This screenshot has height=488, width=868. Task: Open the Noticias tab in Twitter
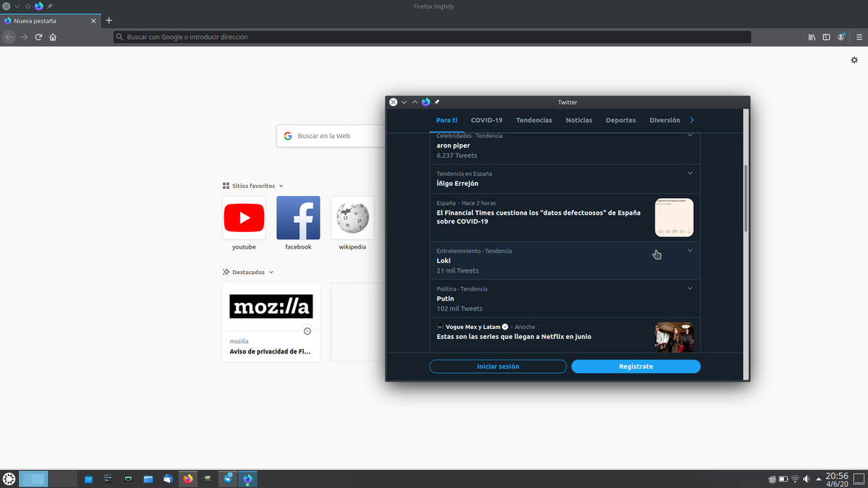coord(579,120)
